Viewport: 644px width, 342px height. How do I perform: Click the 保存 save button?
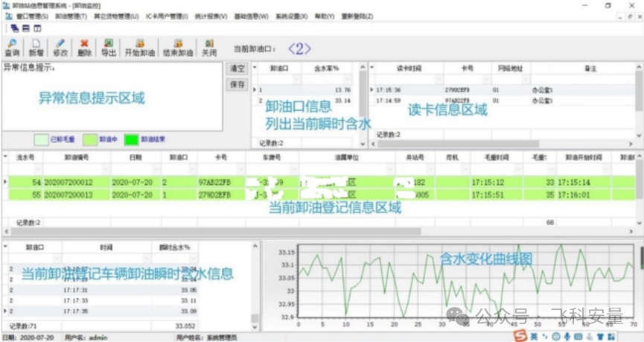[237, 84]
